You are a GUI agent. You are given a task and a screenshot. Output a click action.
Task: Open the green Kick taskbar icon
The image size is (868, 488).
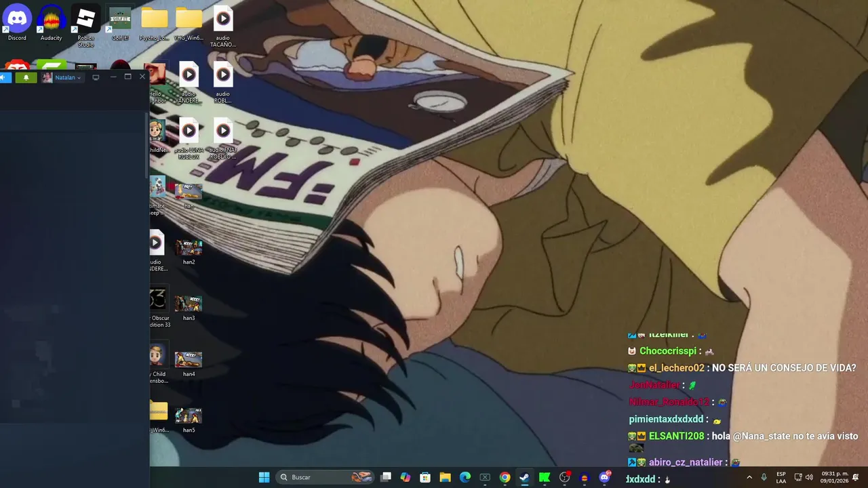click(x=544, y=477)
